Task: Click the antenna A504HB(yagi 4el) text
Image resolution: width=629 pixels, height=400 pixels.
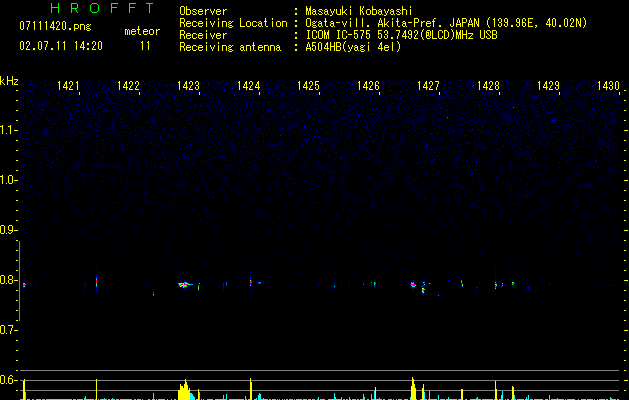Action: pos(353,47)
